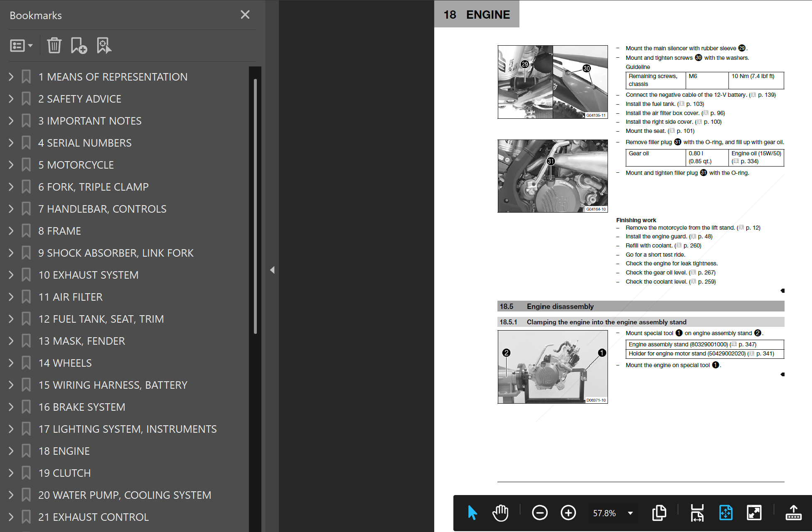Open 17 LIGHTING SYSTEM, INSTRUMENTS bookmark
Screen dimensions: 812x532
click(128, 429)
